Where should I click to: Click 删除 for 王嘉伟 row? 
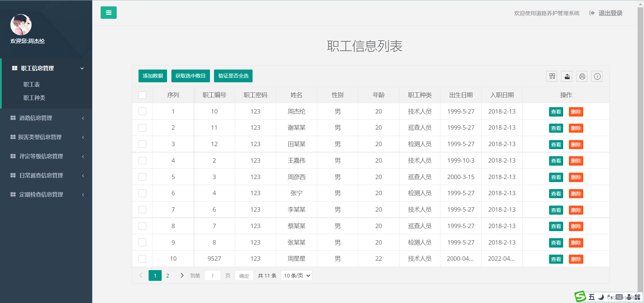pos(576,161)
